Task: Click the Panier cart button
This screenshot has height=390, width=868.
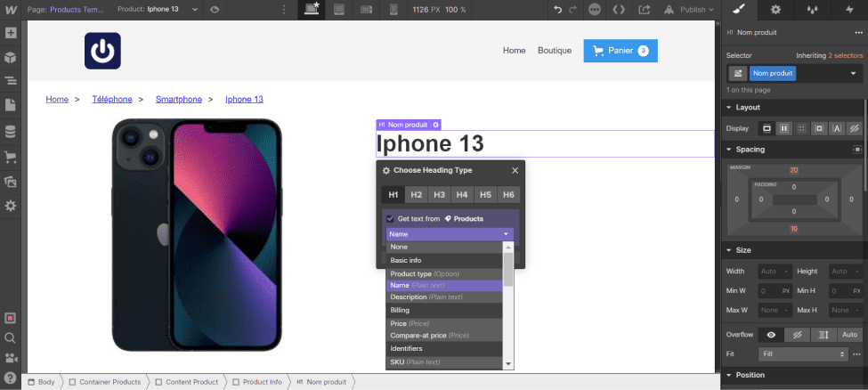Action: point(621,51)
